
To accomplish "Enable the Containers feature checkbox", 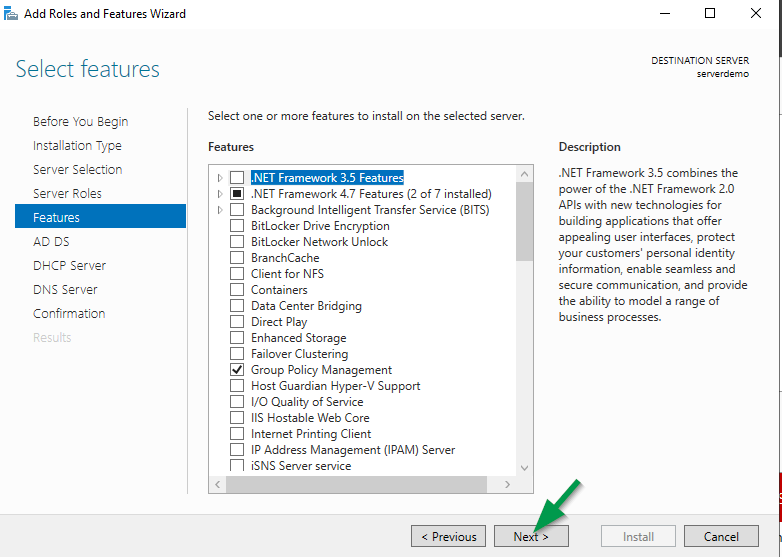I will click(237, 290).
